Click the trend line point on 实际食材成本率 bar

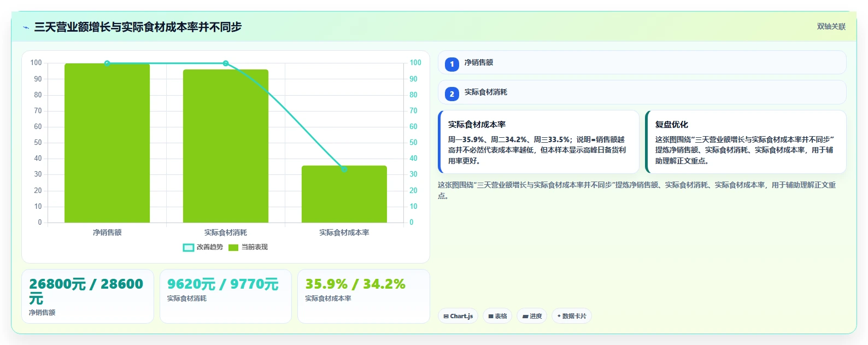[x=344, y=169]
